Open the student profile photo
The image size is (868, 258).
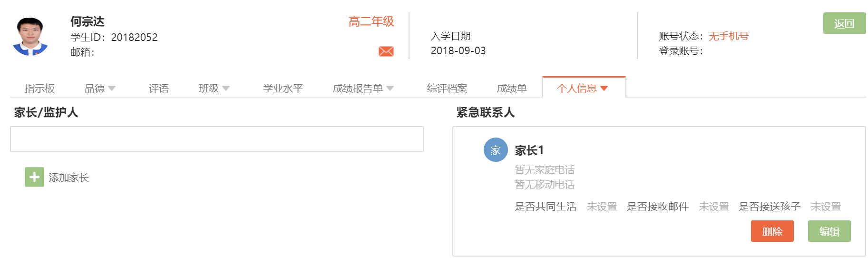tap(30, 37)
